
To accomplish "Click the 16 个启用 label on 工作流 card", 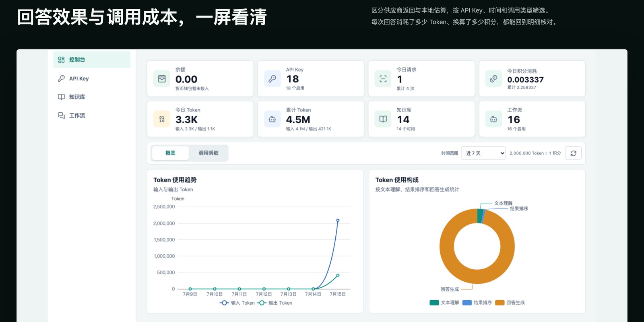I will tap(516, 129).
